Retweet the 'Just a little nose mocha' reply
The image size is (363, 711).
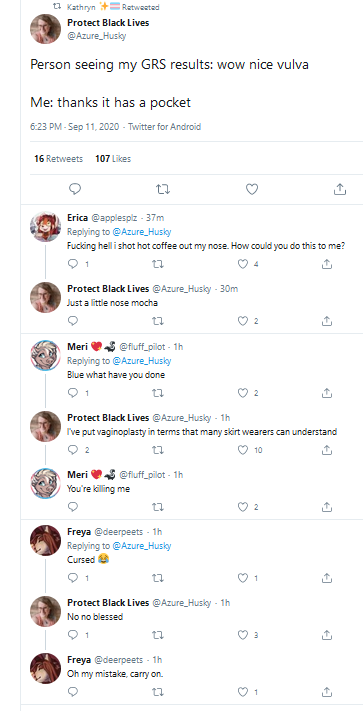pyautogui.click(x=157, y=321)
